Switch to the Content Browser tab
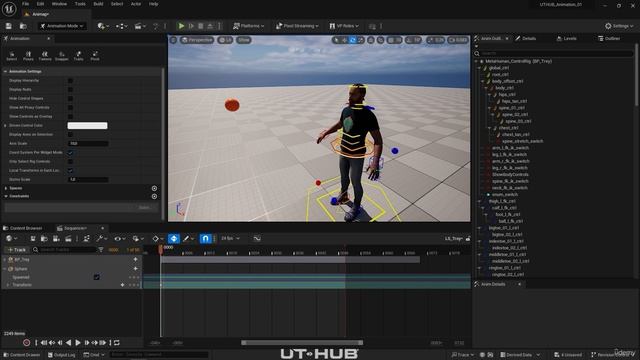Image resolution: width=640 pixels, height=360 pixels. pyautogui.click(x=23, y=228)
